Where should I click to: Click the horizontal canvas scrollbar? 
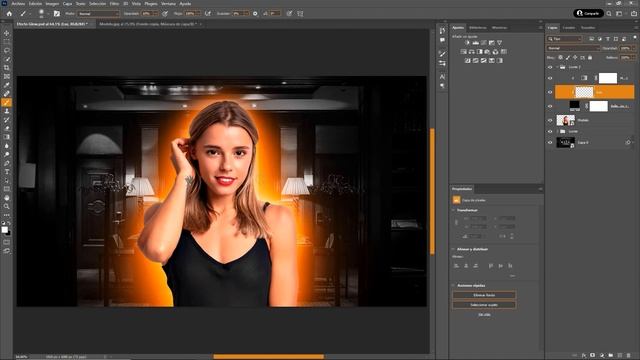(x=268, y=357)
